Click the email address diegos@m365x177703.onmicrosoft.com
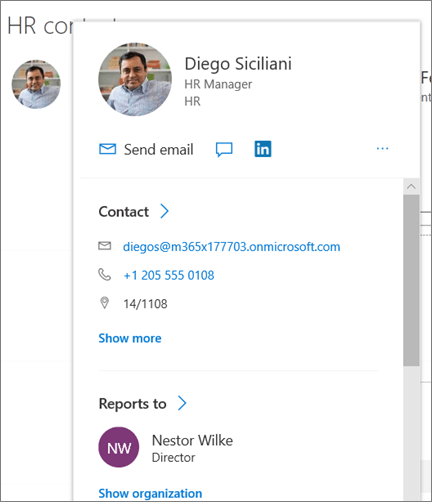Screen dimensions: 432x502 click(231, 247)
